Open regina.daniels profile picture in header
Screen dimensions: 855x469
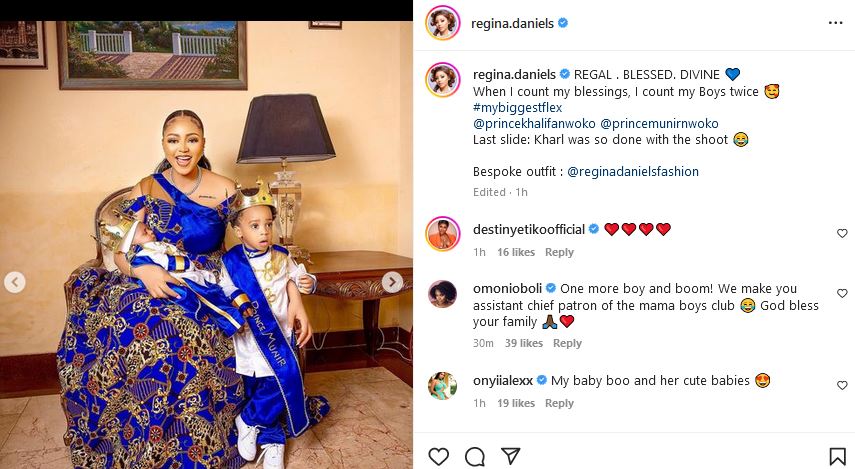[443, 23]
